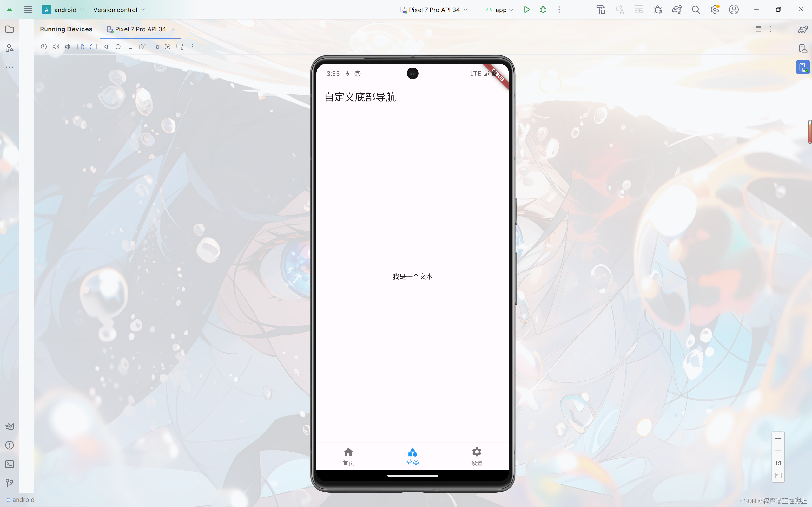The width and height of the screenshot is (812, 507).
Task: Open the Device File Explorer icon
Action: tap(803, 48)
